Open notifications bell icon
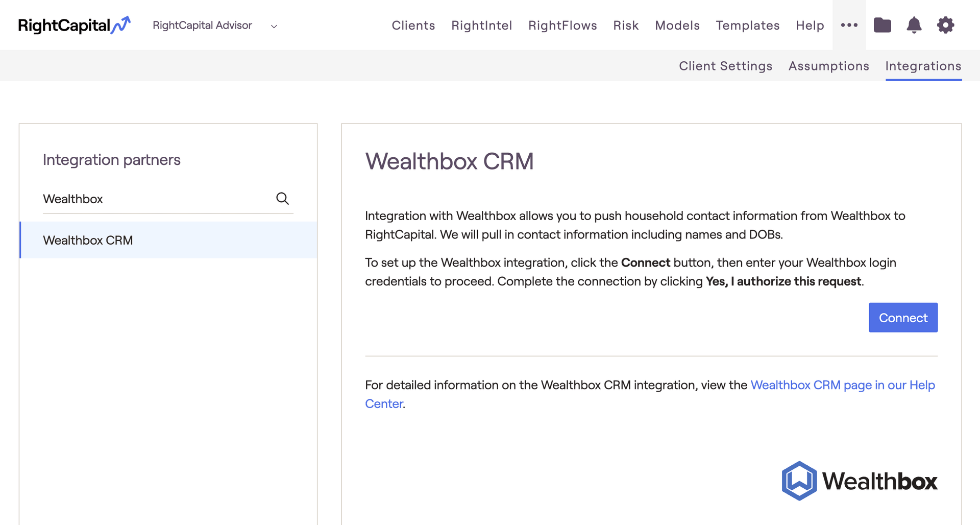 914,25
